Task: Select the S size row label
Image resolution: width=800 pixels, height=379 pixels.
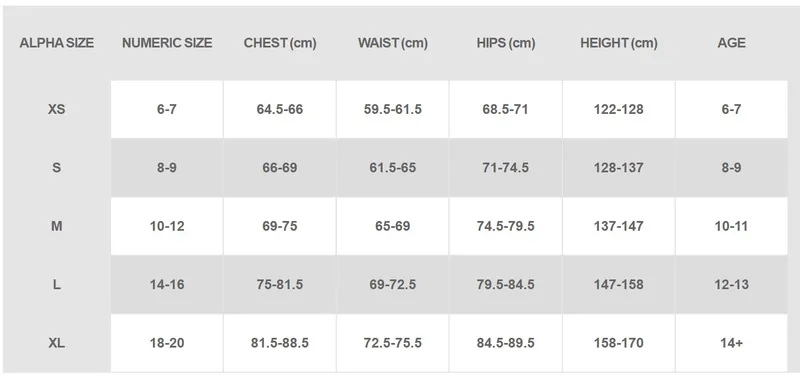Action: [57, 167]
